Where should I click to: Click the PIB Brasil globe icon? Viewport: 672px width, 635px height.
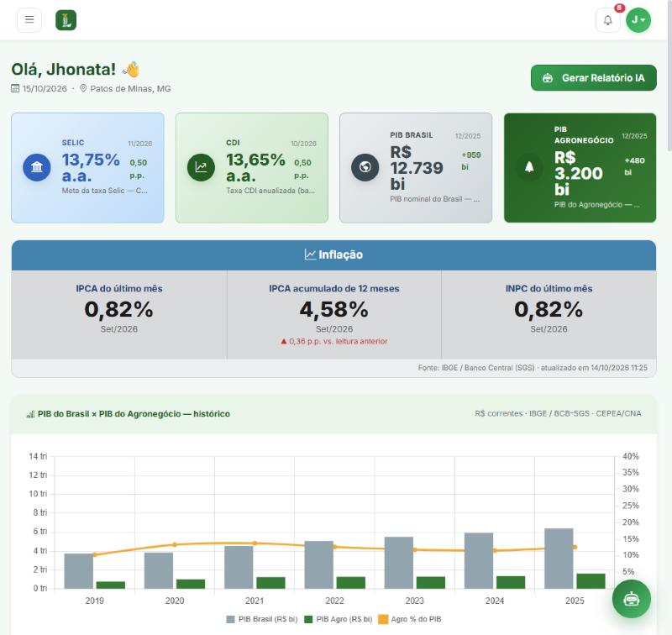click(365, 167)
